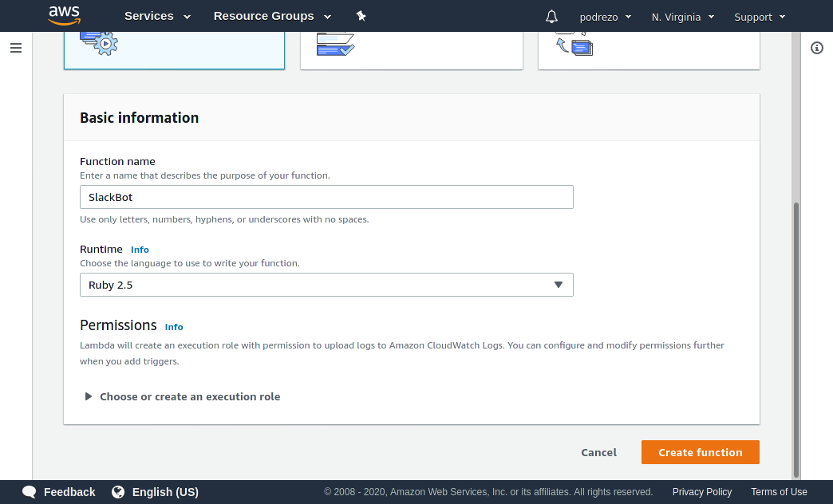Open the Privacy Policy link
The height and width of the screenshot is (504, 833).
pos(701,492)
